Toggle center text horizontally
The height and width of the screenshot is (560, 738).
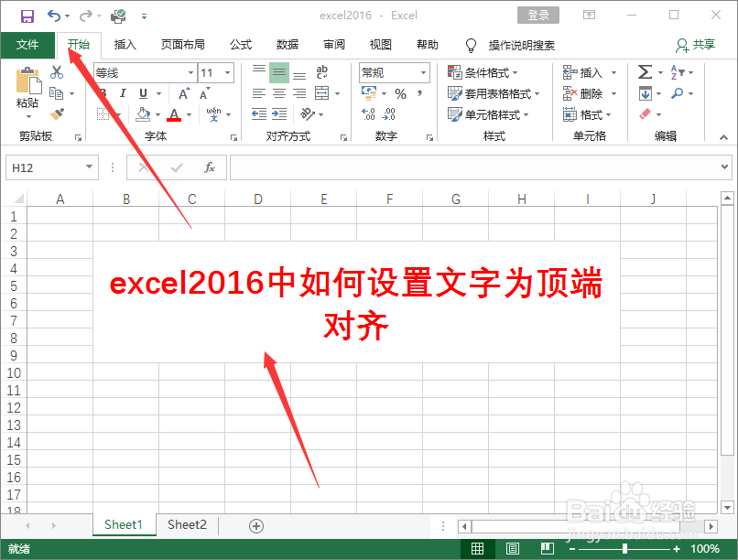(279, 93)
